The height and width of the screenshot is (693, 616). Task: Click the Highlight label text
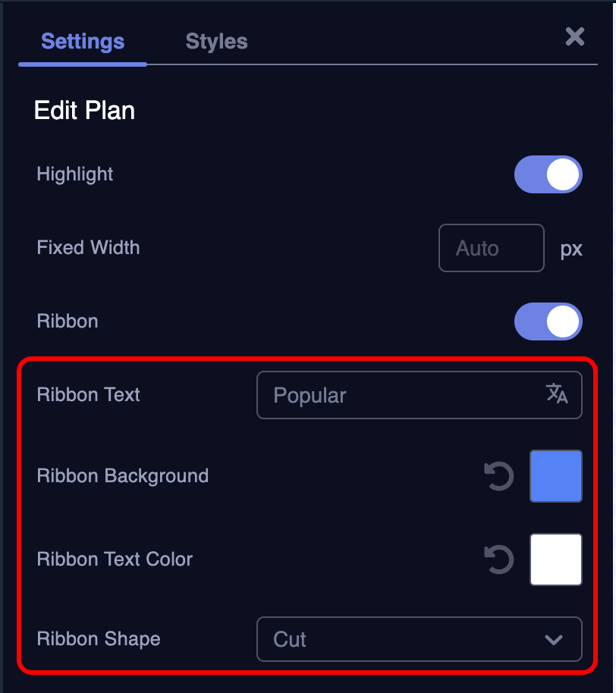[75, 174]
